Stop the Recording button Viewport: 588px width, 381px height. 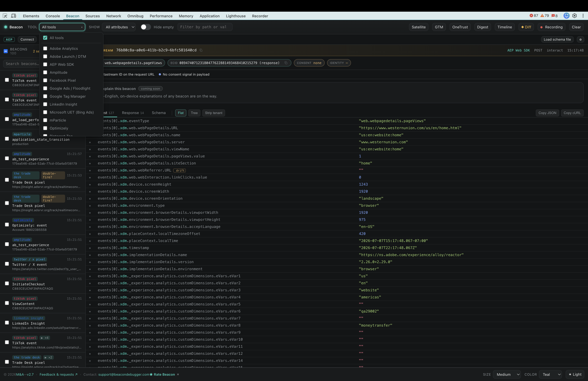[551, 27]
